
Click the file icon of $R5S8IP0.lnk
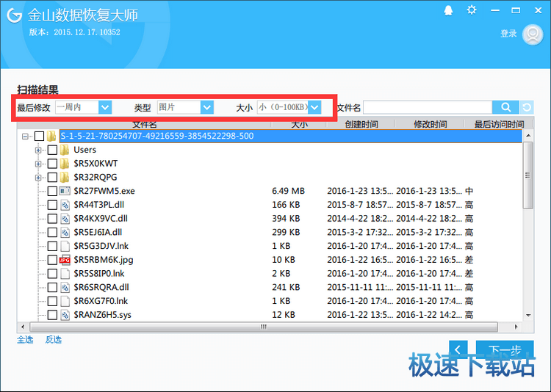[x=65, y=274]
